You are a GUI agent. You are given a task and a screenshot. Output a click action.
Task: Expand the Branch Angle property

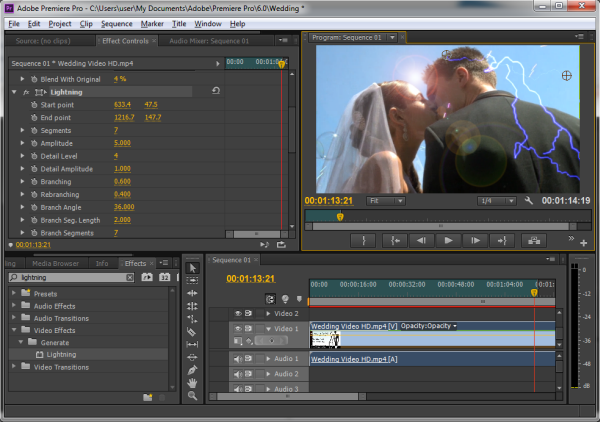22,207
